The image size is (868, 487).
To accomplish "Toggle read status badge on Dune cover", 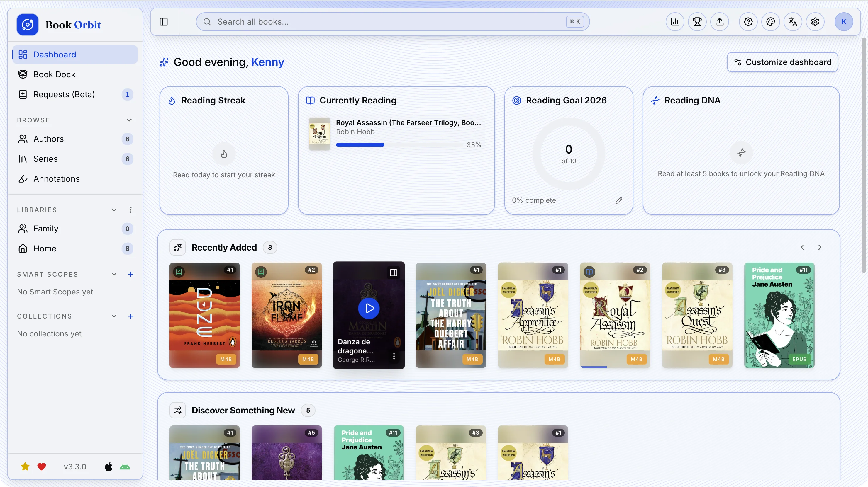I will pos(179,271).
